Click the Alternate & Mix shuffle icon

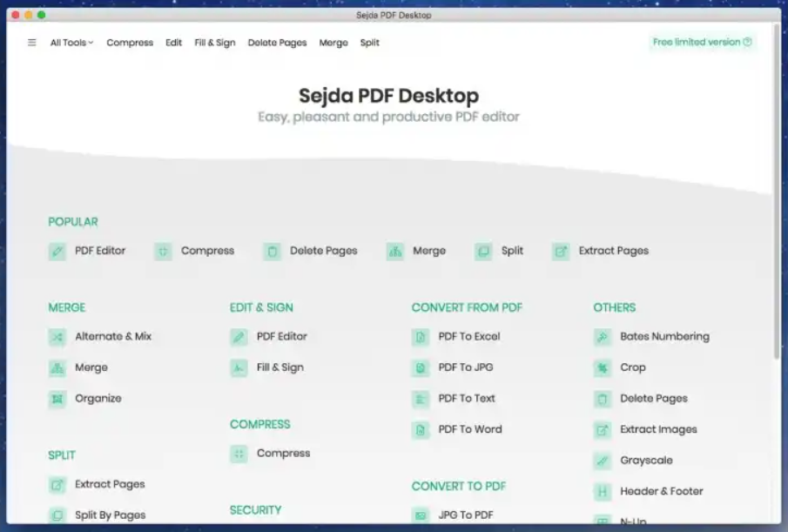57,337
